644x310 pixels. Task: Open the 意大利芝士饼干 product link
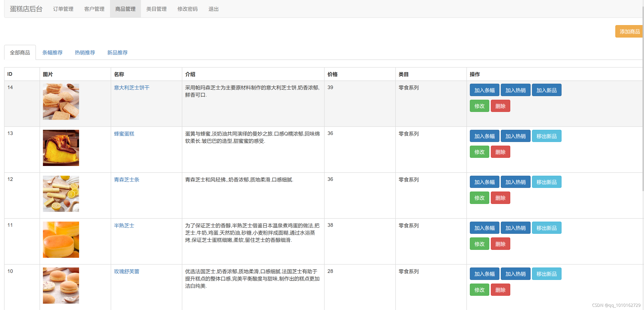click(131, 88)
